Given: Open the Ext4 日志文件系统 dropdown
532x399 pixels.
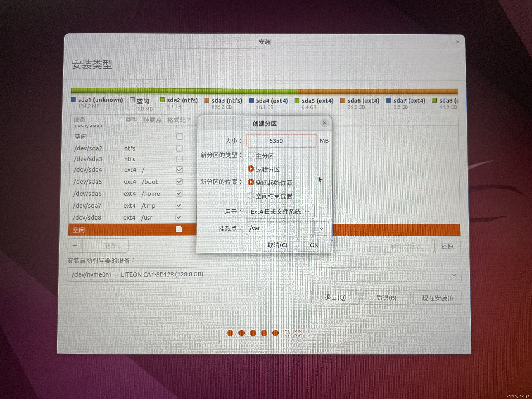Looking at the screenshot, I should pos(280,212).
